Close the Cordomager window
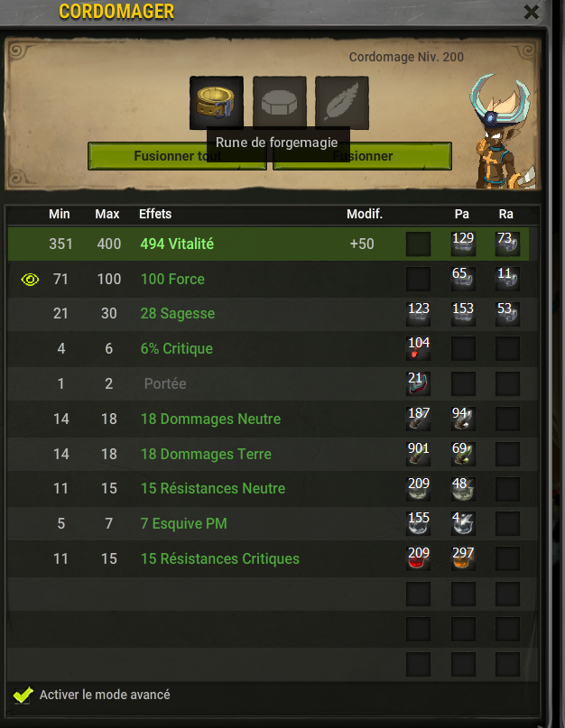This screenshot has height=728, width=565. pos(531,12)
